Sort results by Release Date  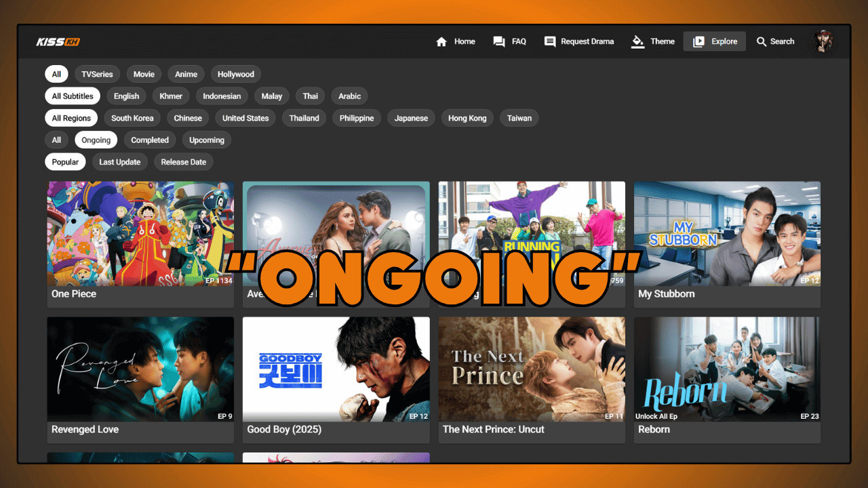tap(183, 162)
